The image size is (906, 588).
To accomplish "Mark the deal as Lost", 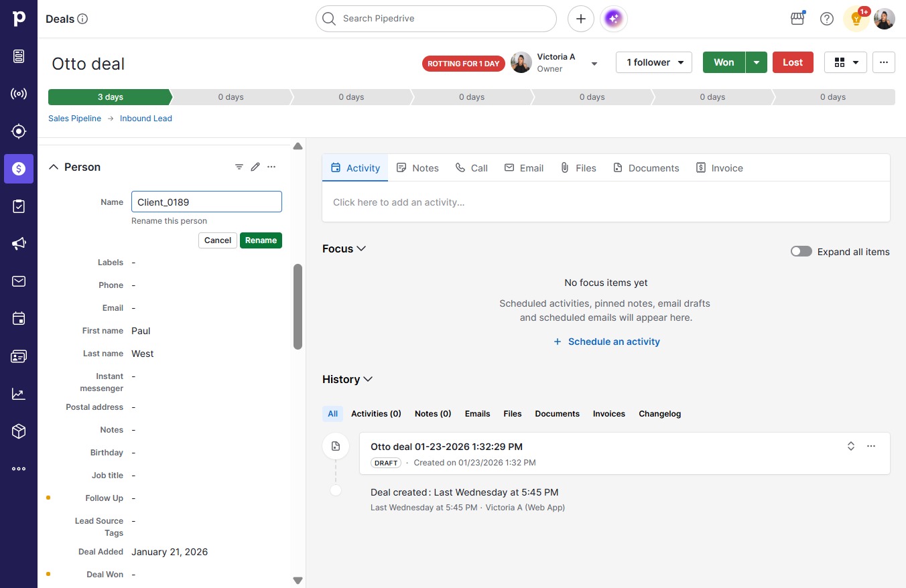I will point(793,62).
